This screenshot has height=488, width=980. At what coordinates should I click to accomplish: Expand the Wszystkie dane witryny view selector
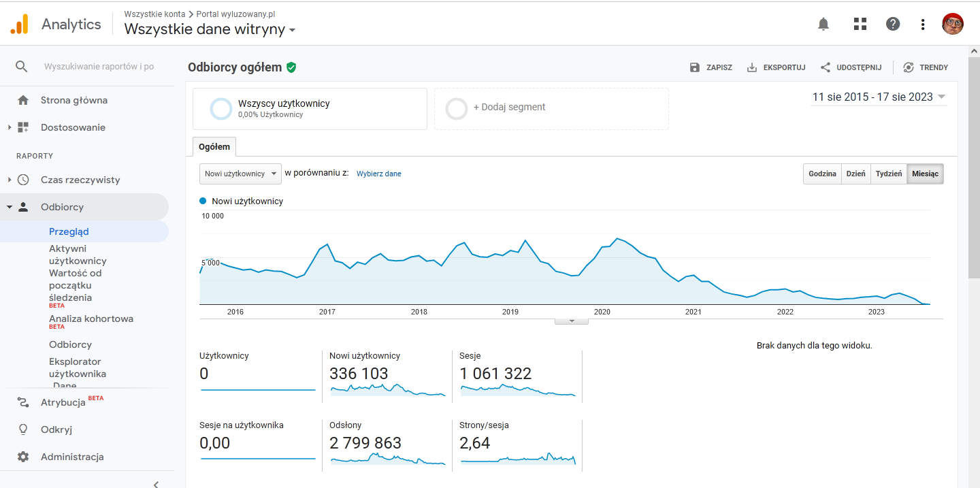tap(210, 29)
